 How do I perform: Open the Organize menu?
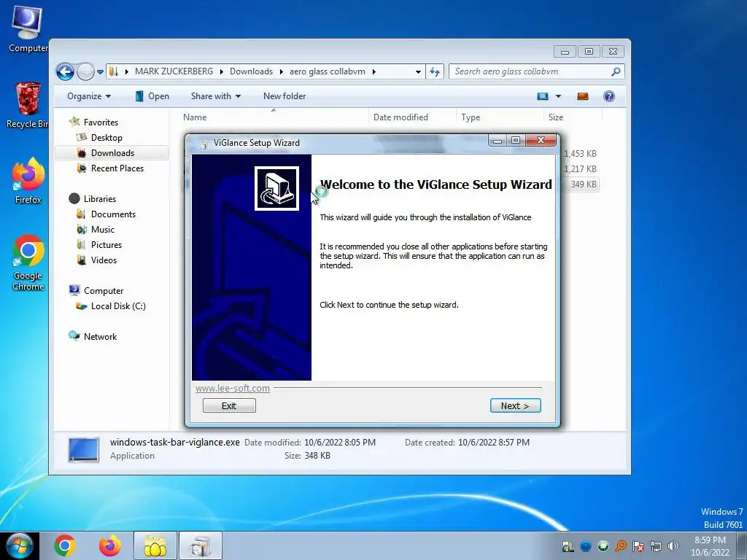click(88, 96)
